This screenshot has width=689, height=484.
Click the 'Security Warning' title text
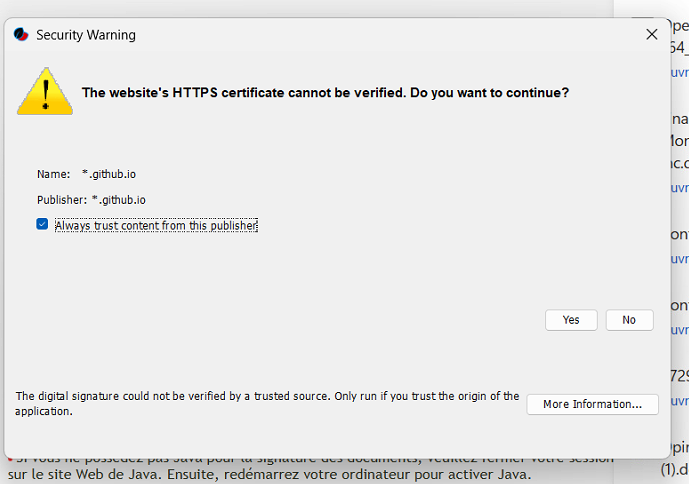pyautogui.click(x=86, y=35)
